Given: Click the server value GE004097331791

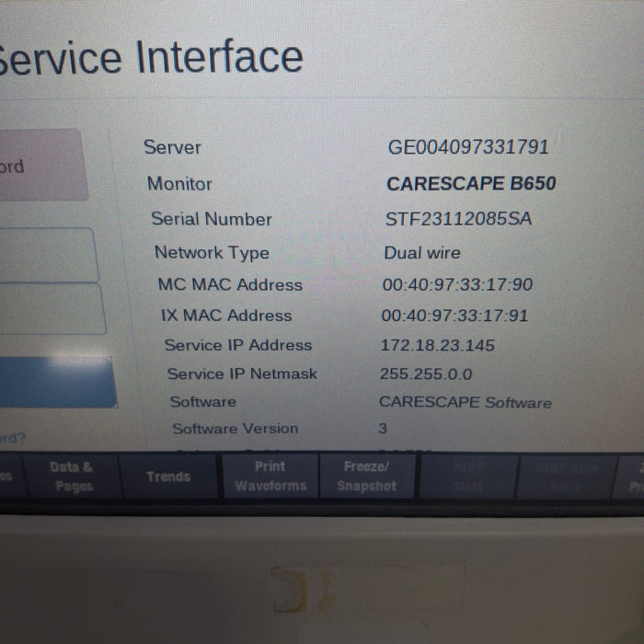Looking at the screenshot, I should point(468,147).
